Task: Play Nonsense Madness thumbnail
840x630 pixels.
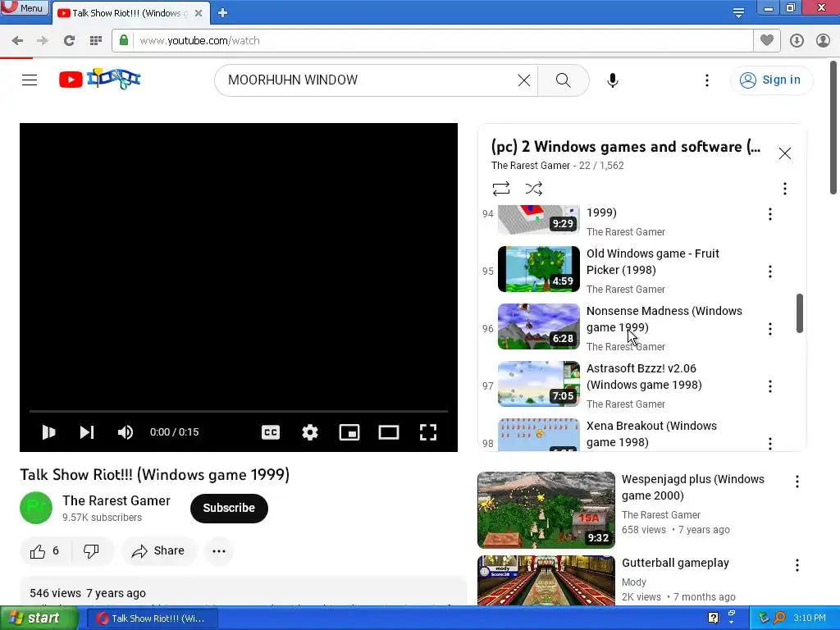Action: point(538,326)
